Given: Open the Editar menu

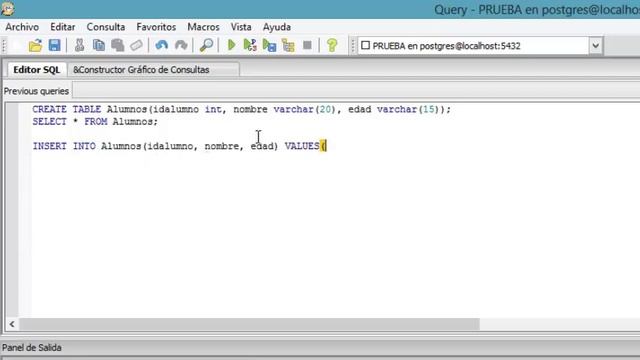Looking at the screenshot, I should pyautogui.click(x=62, y=27).
